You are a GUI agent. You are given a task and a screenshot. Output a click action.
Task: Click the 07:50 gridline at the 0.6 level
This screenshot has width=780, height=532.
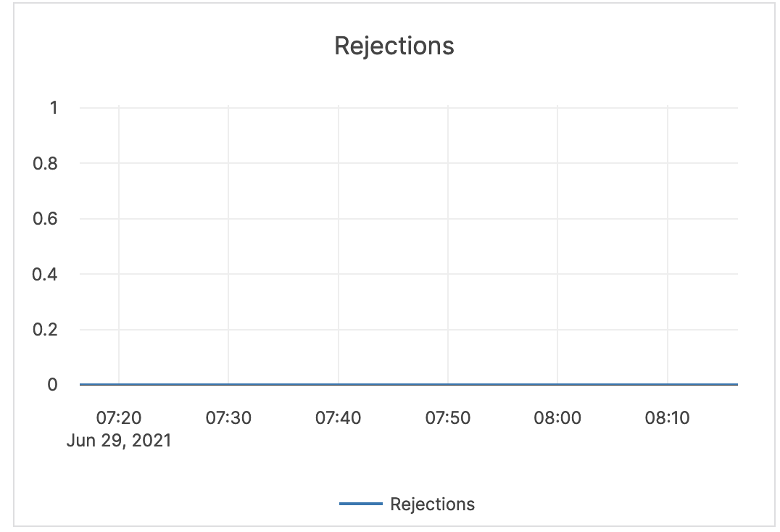(x=448, y=219)
